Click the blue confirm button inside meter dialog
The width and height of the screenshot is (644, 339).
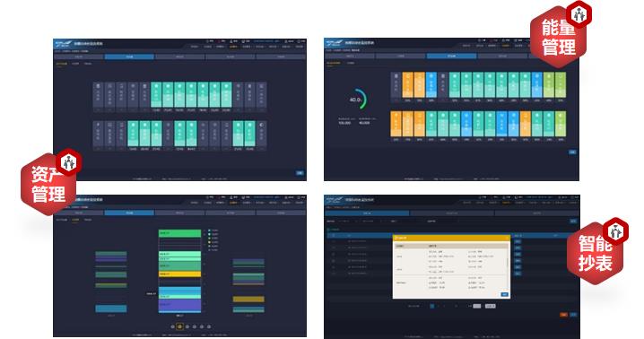coord(505,294)
